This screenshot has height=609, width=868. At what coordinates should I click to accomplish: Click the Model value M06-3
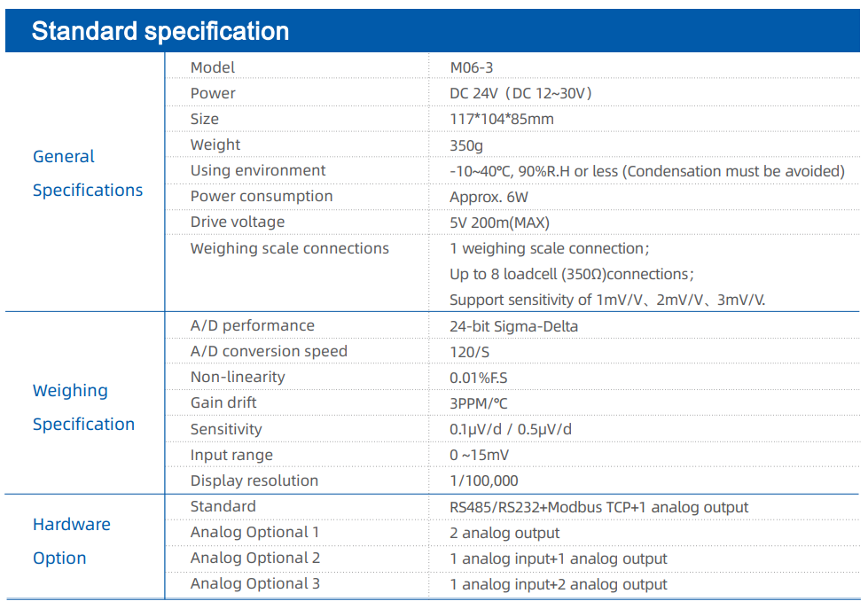coord(471,67)
